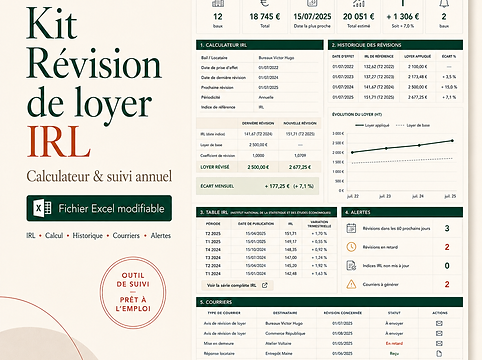
Task: Click the envelope icon in Bureaux Victor Hugo courrier row
Action: coord(439,323)
